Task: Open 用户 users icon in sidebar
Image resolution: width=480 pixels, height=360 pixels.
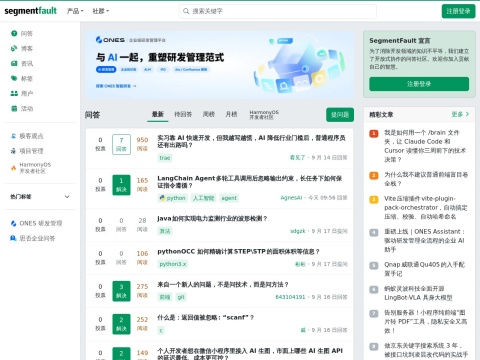Action: click(x=14, y=93)
